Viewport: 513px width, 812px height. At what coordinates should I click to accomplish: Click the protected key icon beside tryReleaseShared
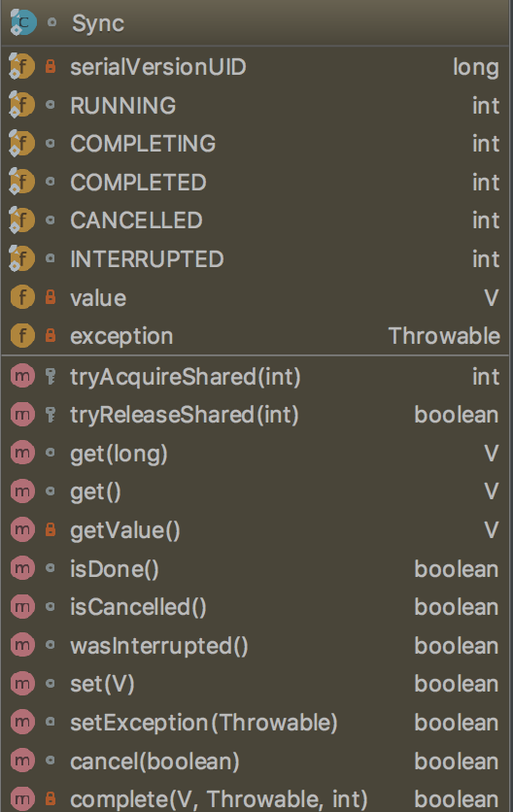coord(51,415)
